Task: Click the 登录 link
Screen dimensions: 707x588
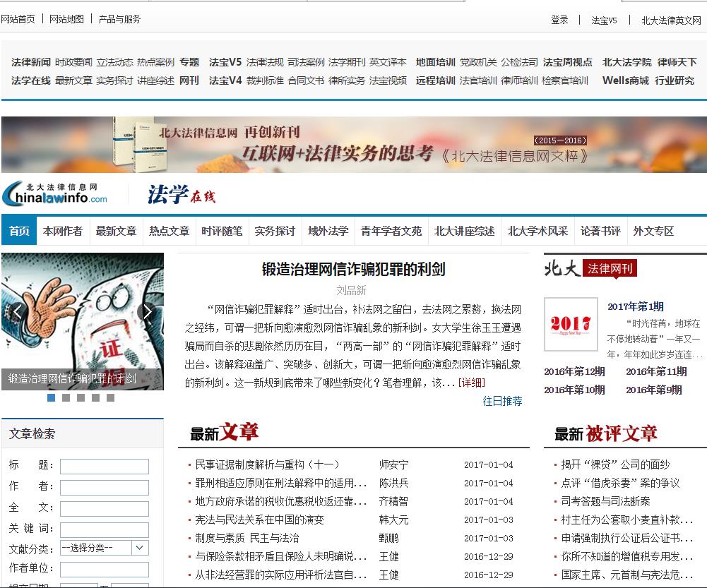Action: pos(559,20)
